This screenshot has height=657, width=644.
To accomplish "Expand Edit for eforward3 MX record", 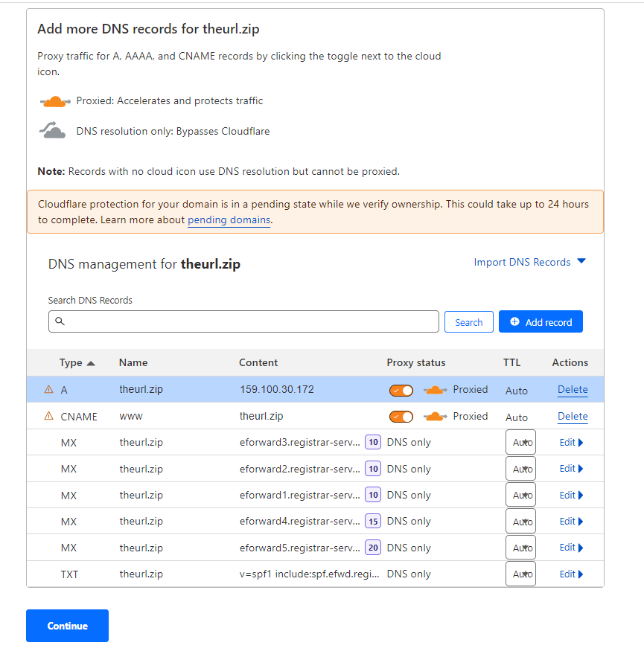I will [x=572, y=443].
